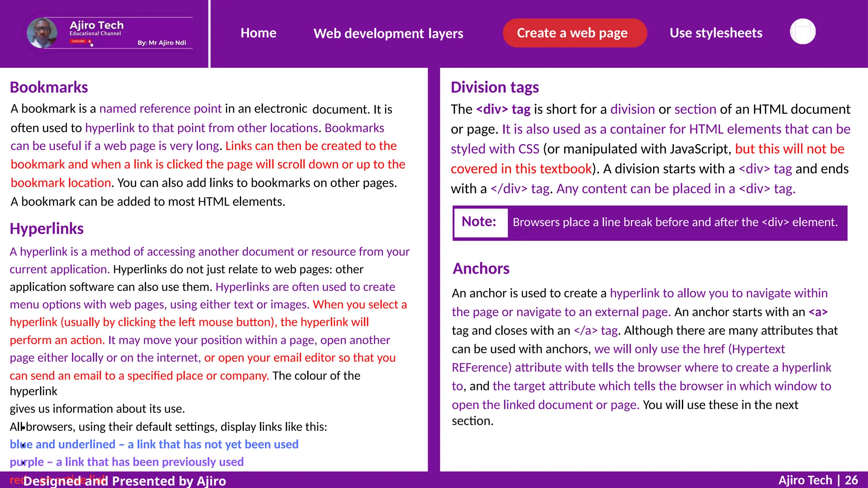The image size is (868, 488).
Task: Click the red Subscribe button
Action: 78,41
